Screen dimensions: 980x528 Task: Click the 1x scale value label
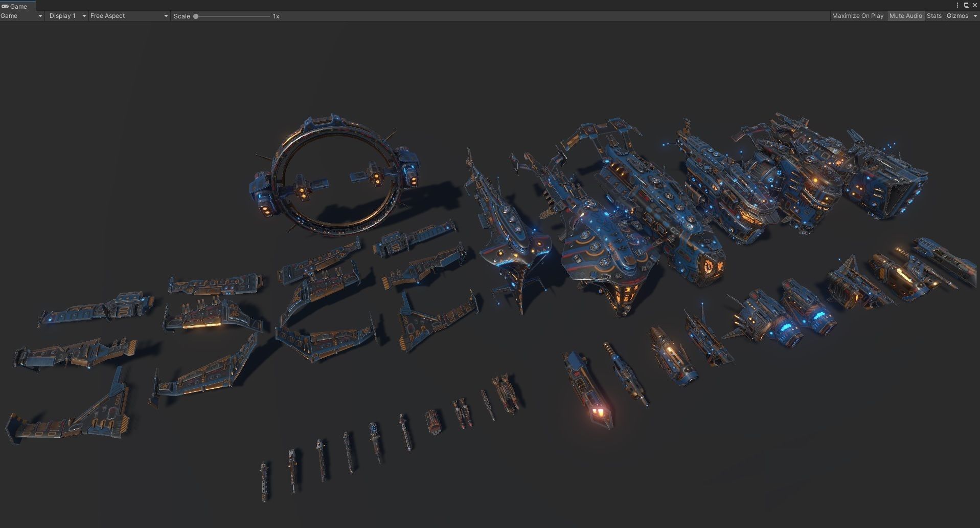pos(276,16)
